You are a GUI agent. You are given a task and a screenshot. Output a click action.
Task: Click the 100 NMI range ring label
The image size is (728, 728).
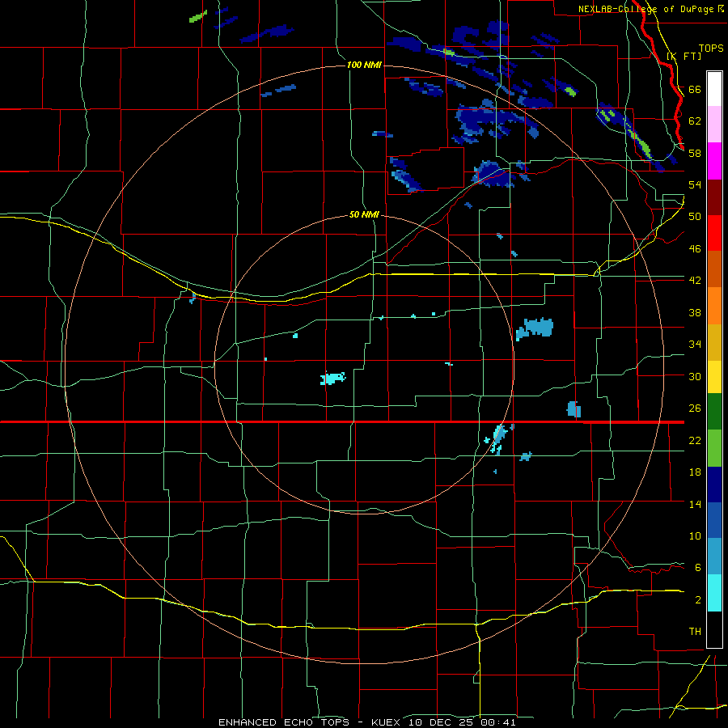pos(364,65)
